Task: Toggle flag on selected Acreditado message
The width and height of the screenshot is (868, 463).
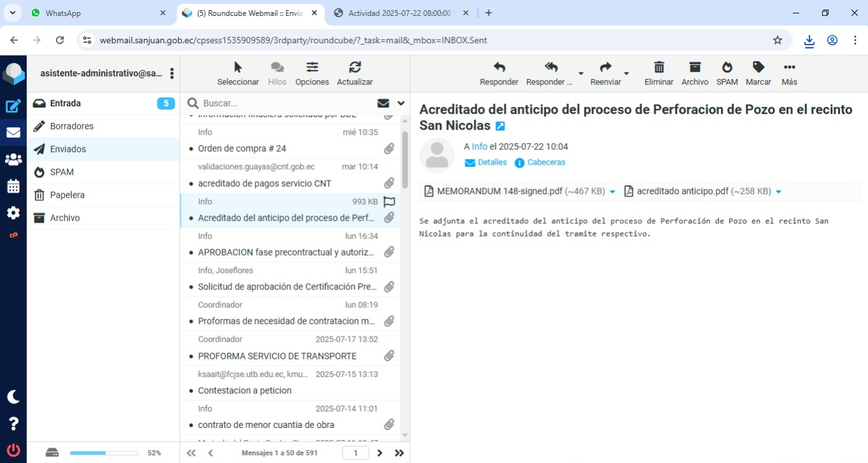Action: (x=389, y=202)
